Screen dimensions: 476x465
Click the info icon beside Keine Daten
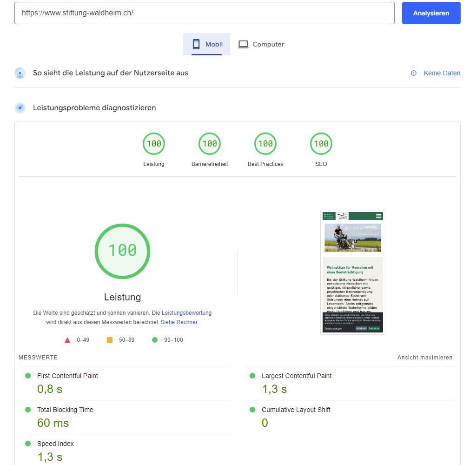[x=414, y=73]
